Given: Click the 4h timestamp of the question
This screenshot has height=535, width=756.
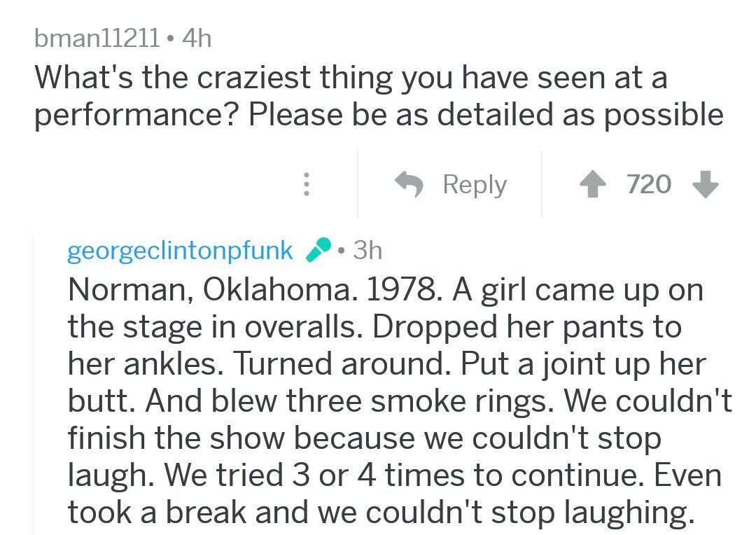Looking at the screenshot, I should tap(197, 38).
